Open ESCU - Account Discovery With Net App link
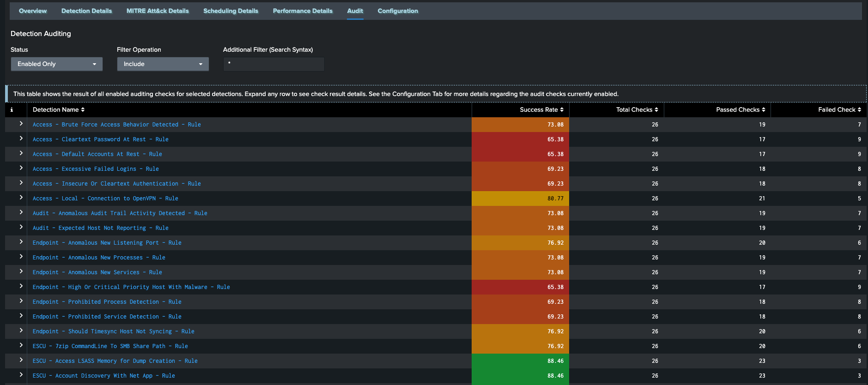Viewport: 868px width, 385px height. 103,376
